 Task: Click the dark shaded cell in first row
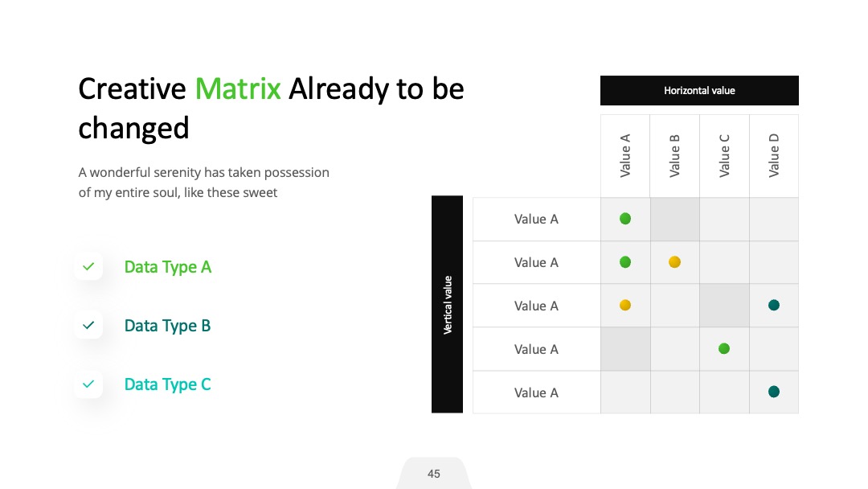tap(675, 220)
